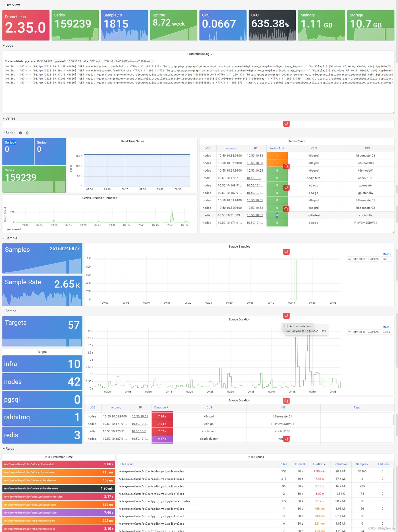This screenshot has height=532, width=398.
Task: Open the 10.50.10.36 IP link
Action: point(255,163)
